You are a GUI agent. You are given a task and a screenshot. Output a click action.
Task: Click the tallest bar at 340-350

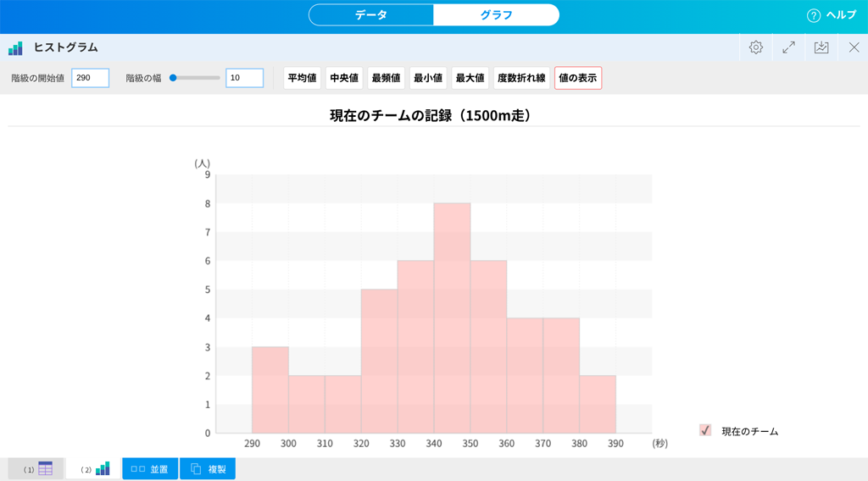453,318
